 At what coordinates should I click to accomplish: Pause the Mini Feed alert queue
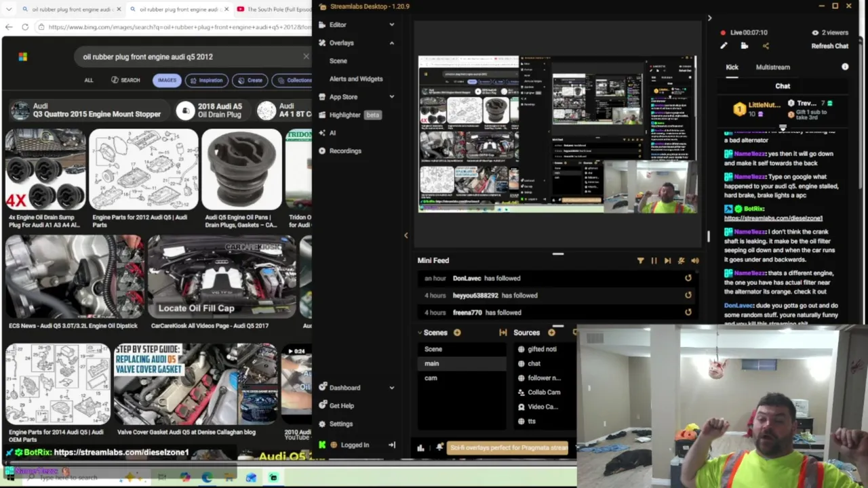click(654, 260)
